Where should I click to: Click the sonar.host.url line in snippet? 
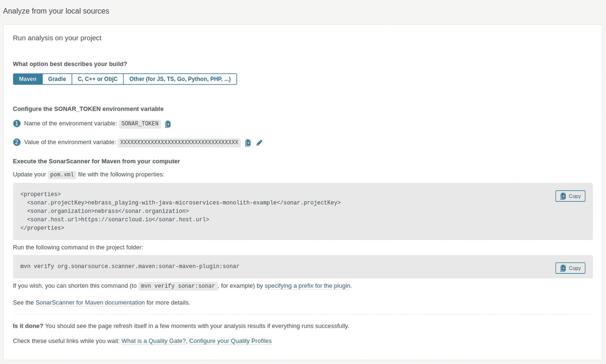pos(118,219)
